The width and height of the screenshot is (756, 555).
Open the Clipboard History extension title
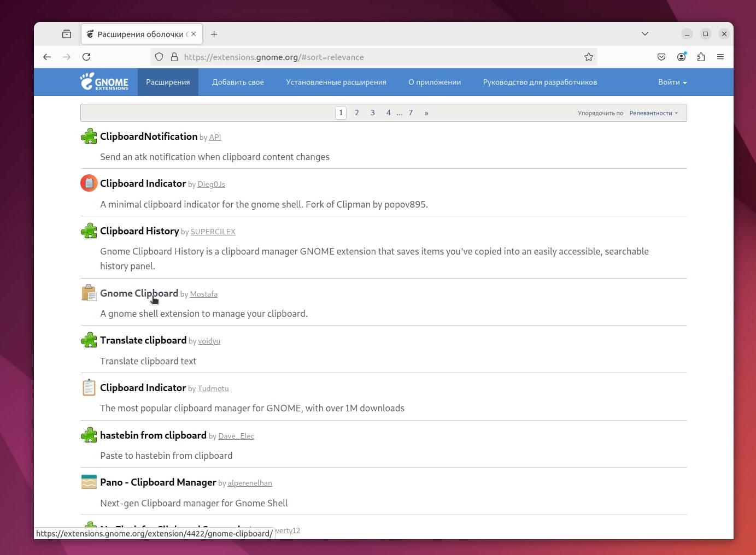139,231
